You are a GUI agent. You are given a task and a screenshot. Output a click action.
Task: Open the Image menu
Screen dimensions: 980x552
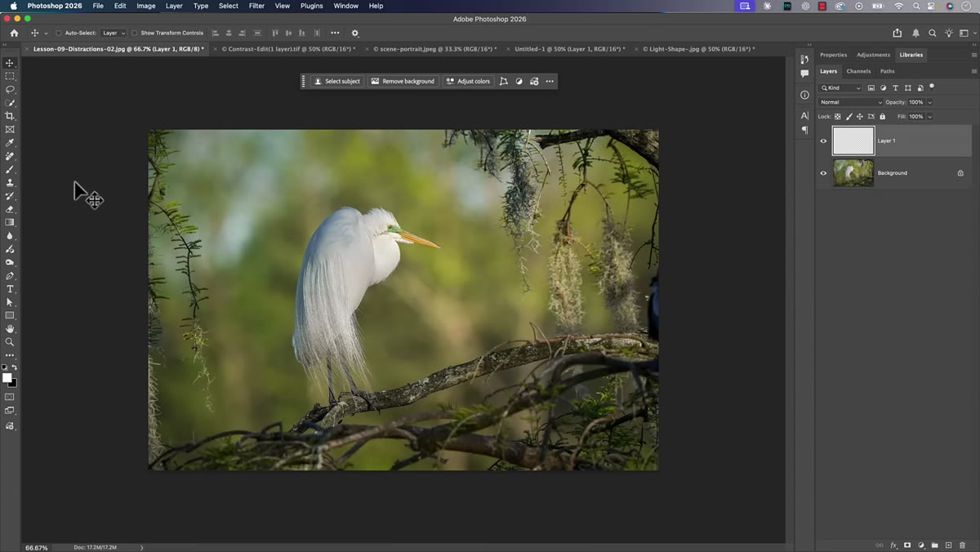point(146,6)
